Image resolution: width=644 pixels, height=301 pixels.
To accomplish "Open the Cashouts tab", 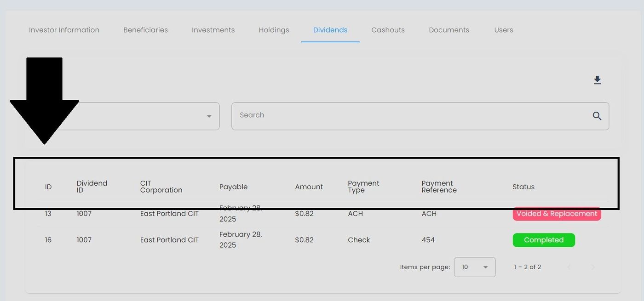I will [388, 30].
